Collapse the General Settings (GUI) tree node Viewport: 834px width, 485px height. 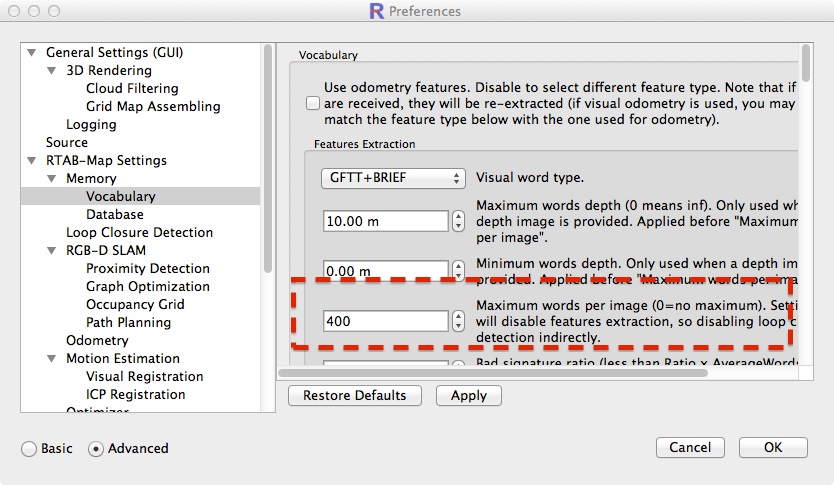33,53
